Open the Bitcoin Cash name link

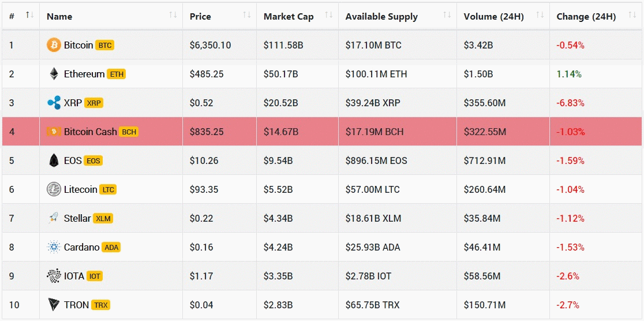90,132
